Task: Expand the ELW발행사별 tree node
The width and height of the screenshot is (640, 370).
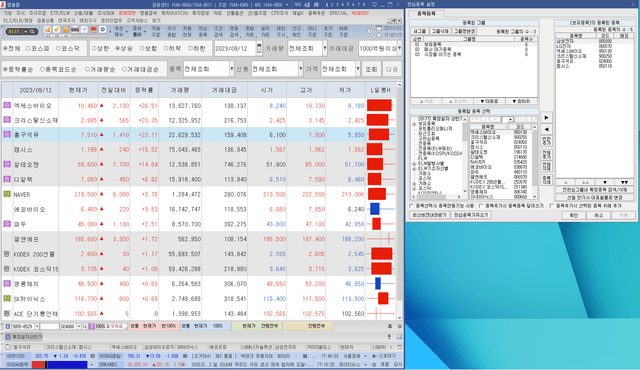Action: click(x=414, y=163)
